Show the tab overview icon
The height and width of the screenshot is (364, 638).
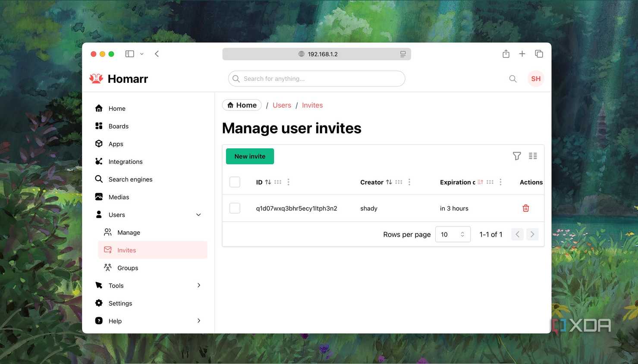pyautogui.click(x=539, y=54)
